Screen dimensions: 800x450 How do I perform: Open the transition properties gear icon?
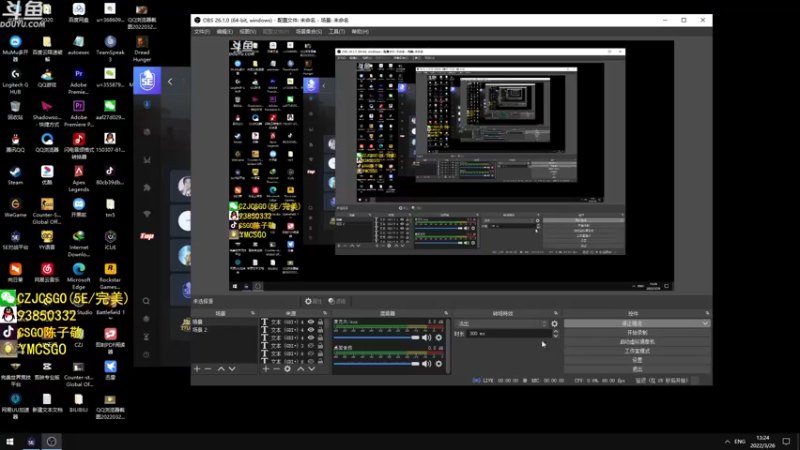[555, 323]
